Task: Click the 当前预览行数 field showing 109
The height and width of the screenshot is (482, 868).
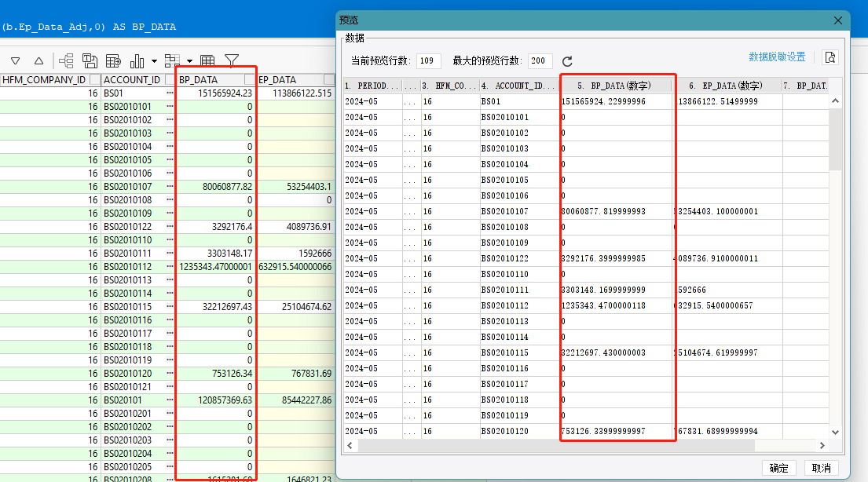Action: pyautogui.click(x=427, y=61)
